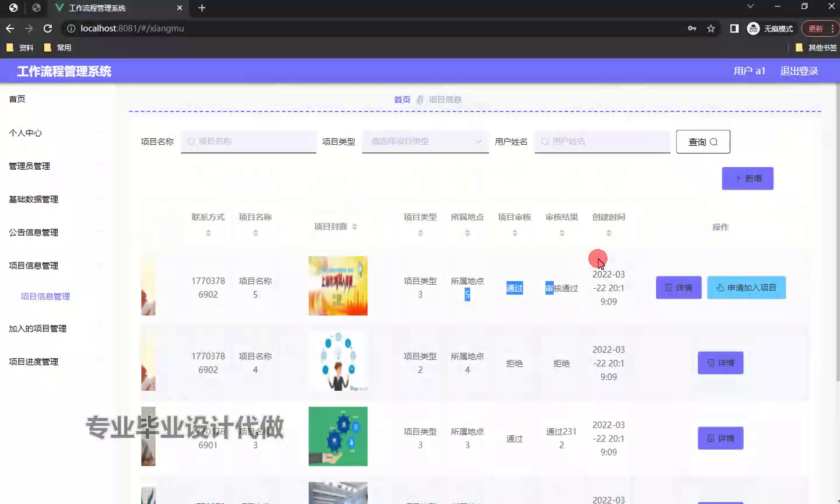
Task: Open green gears cover of 项目名称 3
Action: coord(338,436)
